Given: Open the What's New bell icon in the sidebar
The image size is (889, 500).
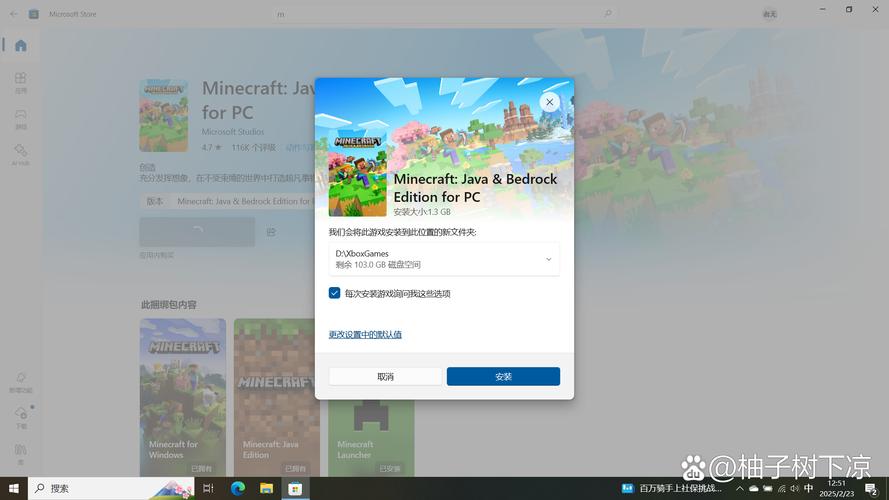Looking at the screenshot, I should tap(21, 382).
